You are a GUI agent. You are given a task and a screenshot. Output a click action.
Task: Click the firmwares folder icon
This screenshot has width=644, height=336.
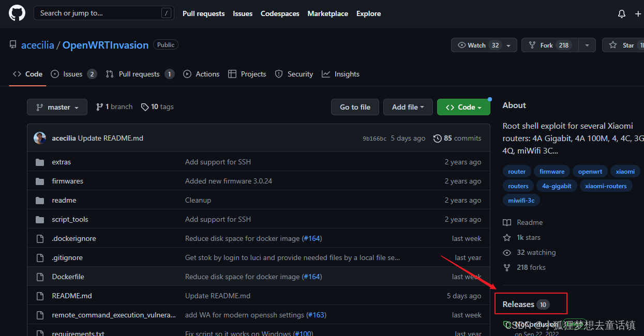[x=40, y=181]
